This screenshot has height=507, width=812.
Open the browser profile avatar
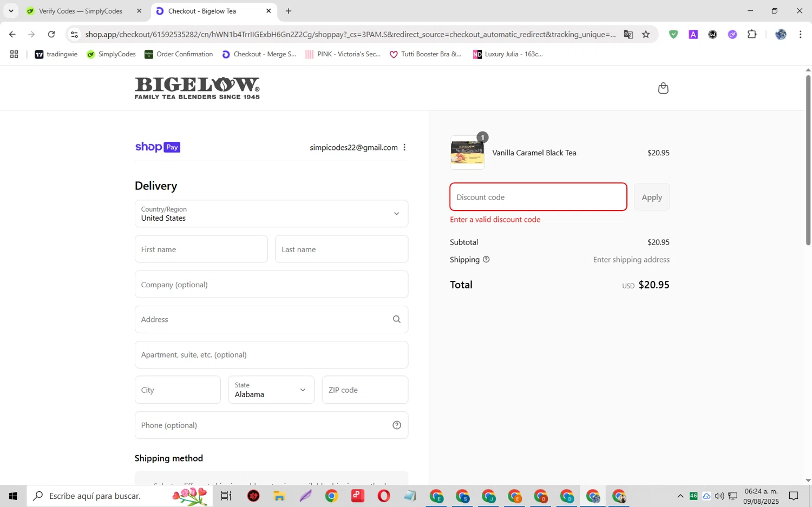click(x=781, y=34)
